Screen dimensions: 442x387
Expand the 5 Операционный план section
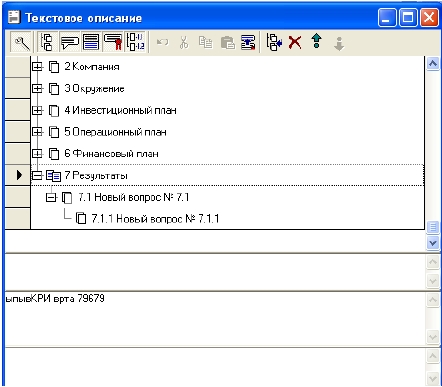37,132
